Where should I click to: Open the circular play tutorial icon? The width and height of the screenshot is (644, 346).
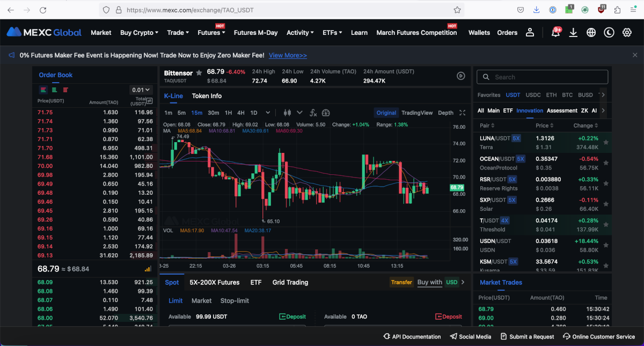pos(460,76)
